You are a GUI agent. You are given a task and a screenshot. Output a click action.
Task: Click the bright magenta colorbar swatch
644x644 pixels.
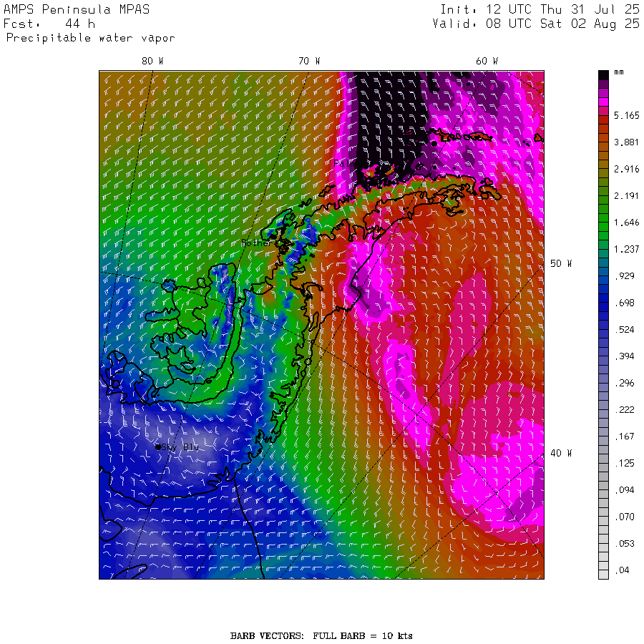[603, 102]
